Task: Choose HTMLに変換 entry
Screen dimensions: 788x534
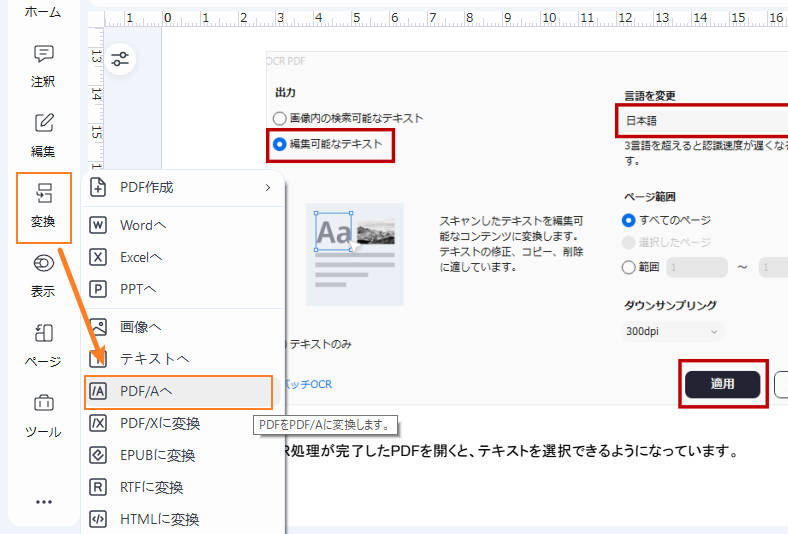Action: point(183,519)
